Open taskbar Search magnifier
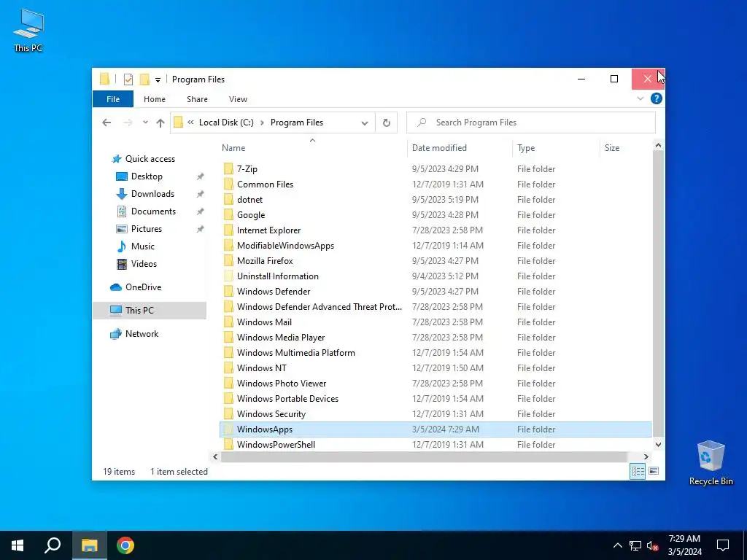The height and width of the screenshot is (560, 747). [53, 545]
